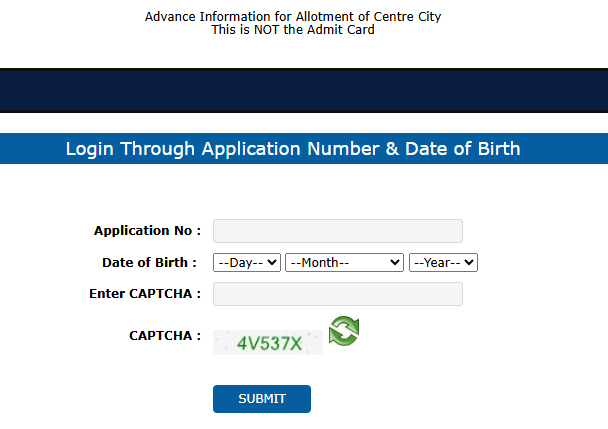
Task: Click the CAPTCHA code image 4V537X
Action: click(268, 343)
